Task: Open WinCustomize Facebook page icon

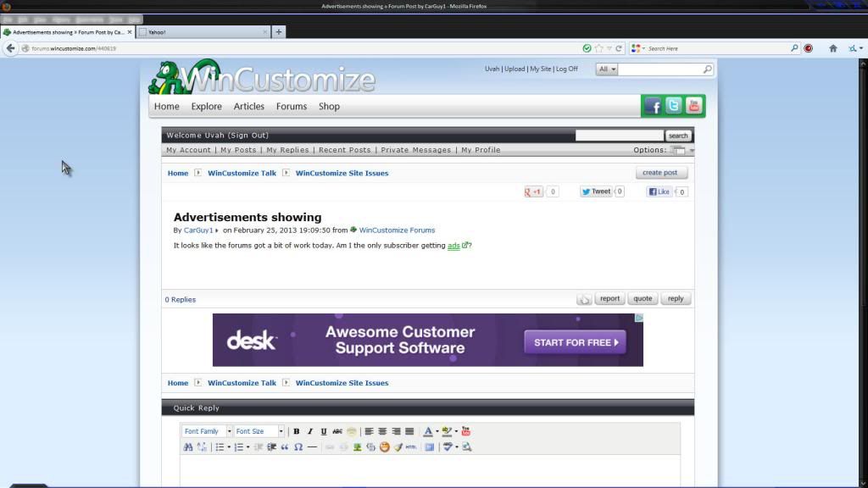Action: coord(653,106)
